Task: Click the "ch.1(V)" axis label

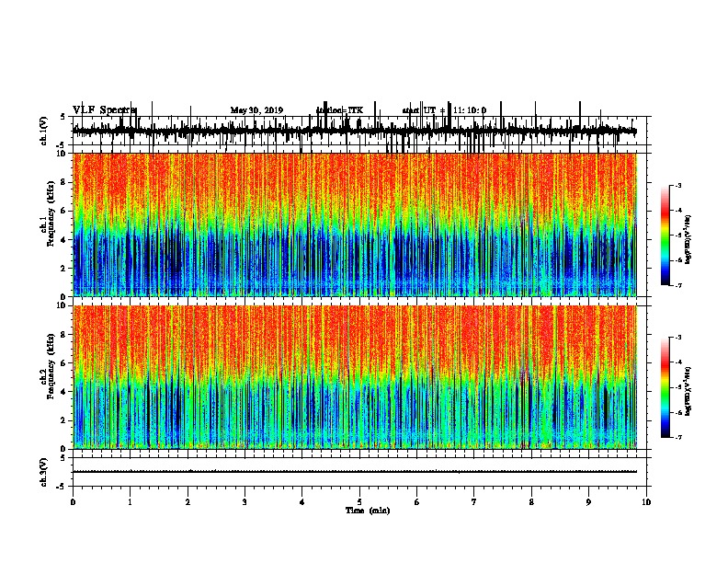Action: pos(44,131)
